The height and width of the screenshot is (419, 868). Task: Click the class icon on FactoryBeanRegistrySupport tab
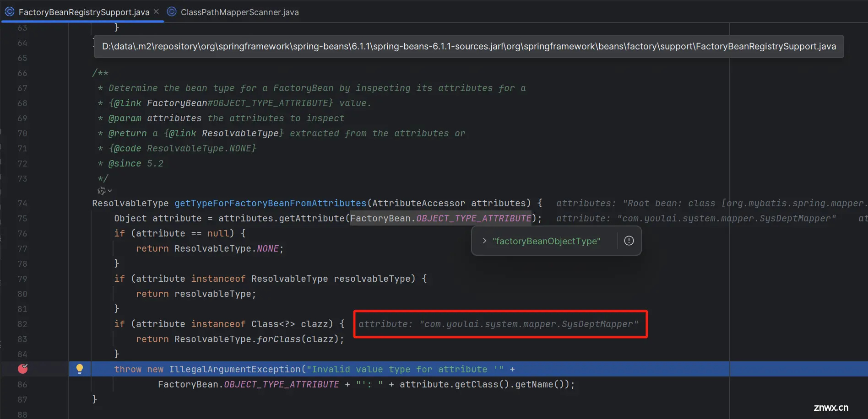click(x=10, y=12)
